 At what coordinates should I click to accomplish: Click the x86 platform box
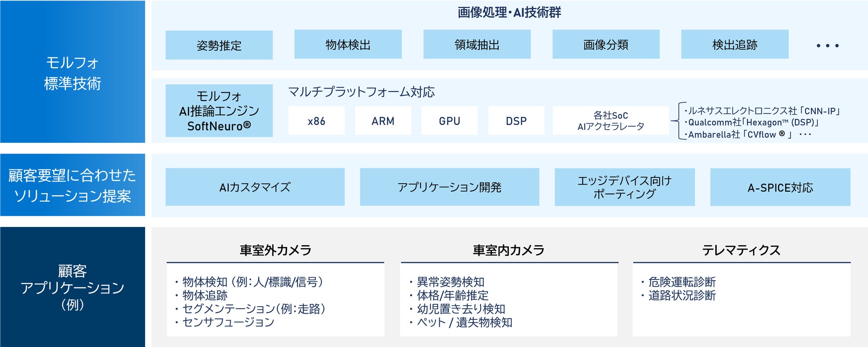(x=316, y=121)
